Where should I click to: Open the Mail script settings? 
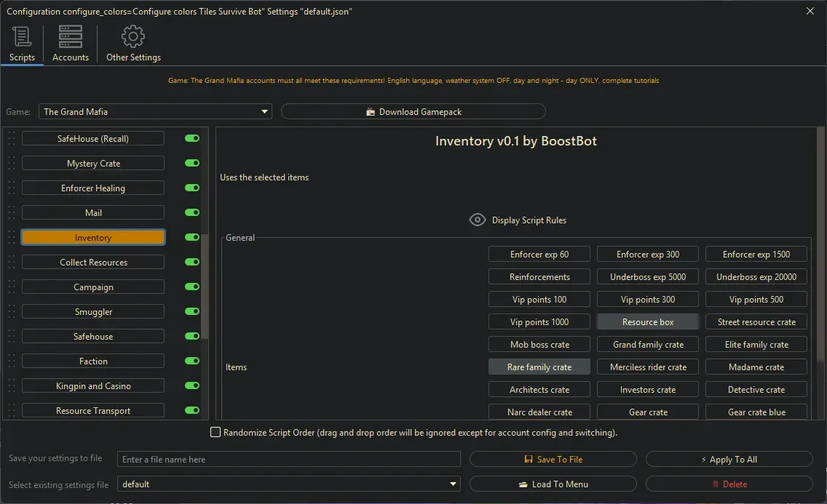click(x=93, y=213)
